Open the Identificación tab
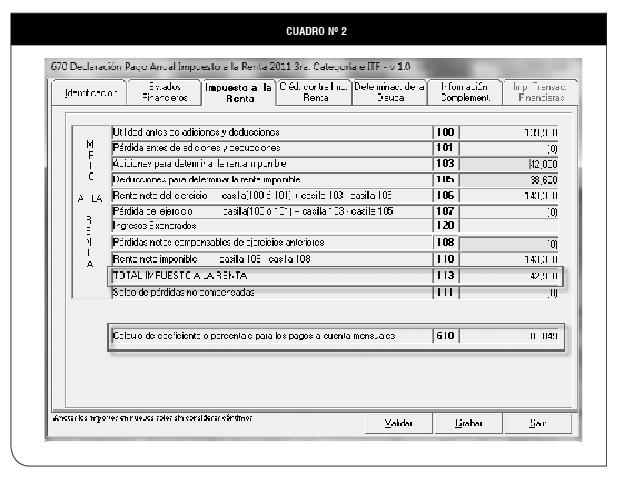 [x=89, y=93]
